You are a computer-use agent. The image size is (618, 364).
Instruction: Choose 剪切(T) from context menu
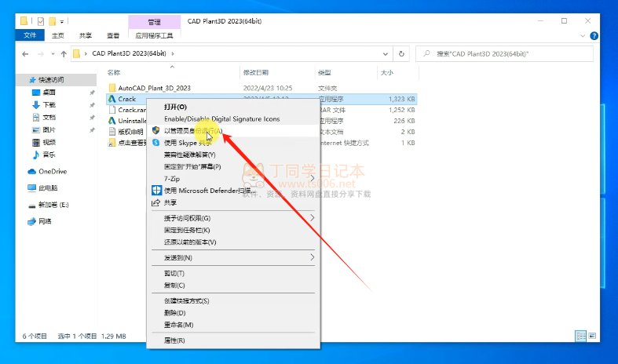(x=233, y=274)
